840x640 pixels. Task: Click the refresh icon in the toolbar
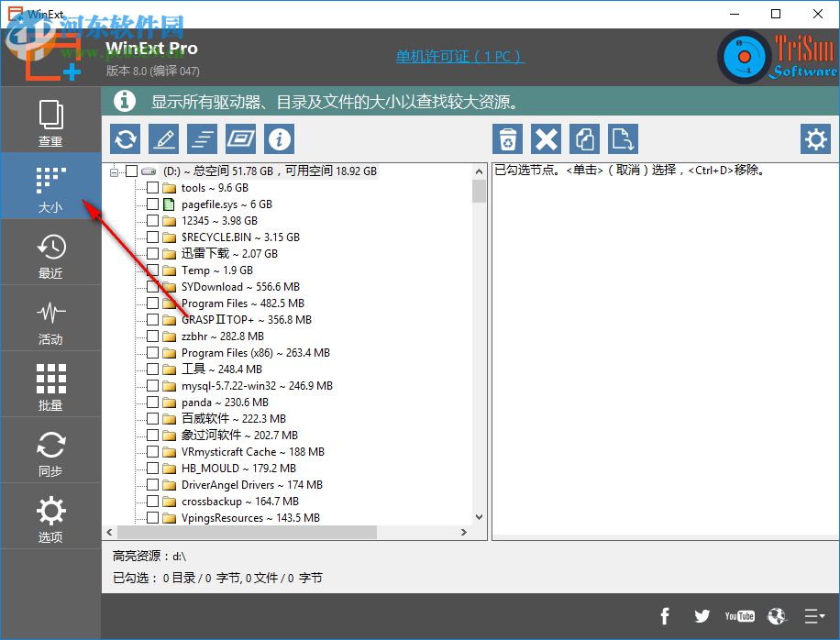(x=125, y=138)
